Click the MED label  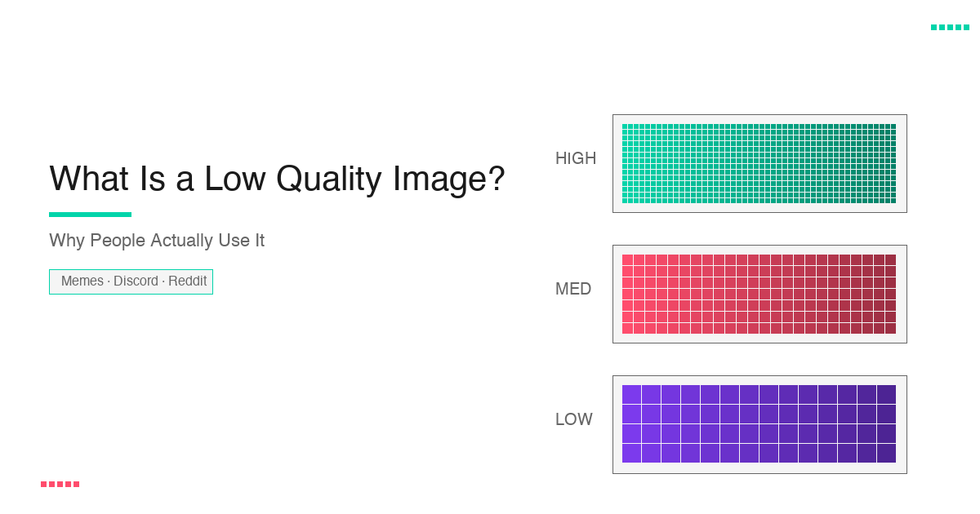(x=573, y=289)
